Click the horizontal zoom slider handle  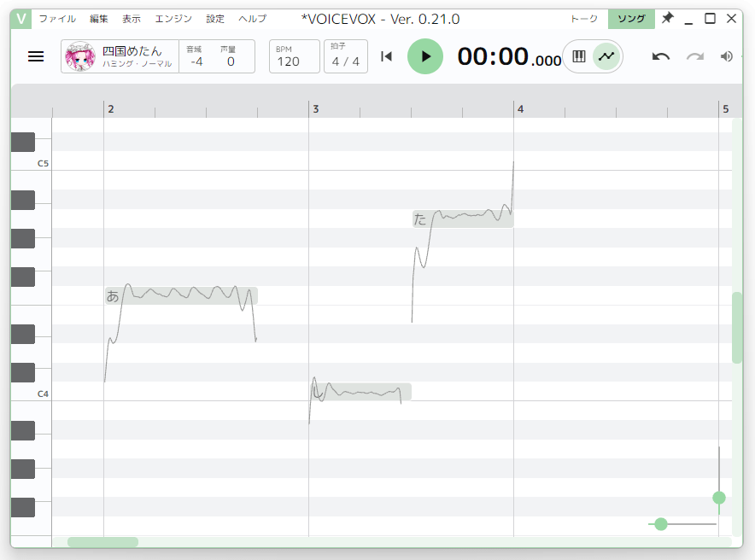click(661, 524)
